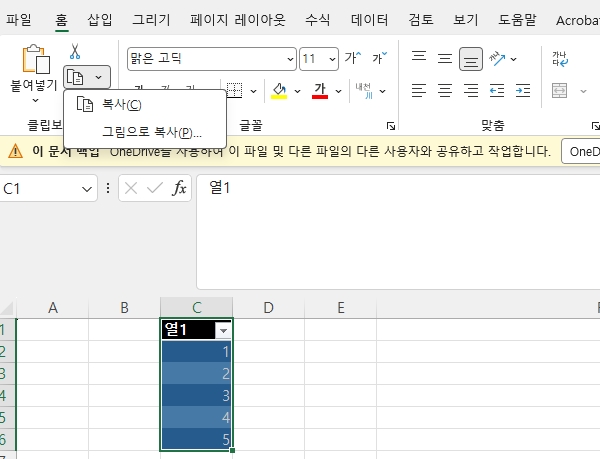Viewport: 600px width, 459px height.
Task: Click the formula bar options dots
Action: [108, 188]
